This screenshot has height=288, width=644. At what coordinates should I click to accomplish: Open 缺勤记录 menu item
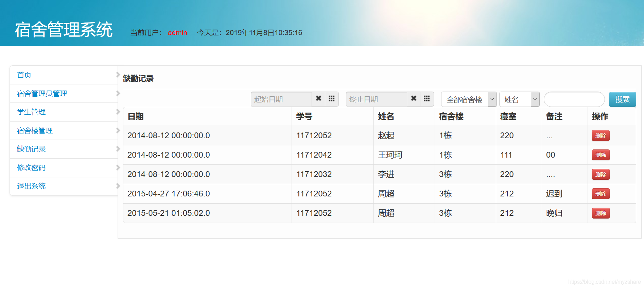tap(31, 149)
